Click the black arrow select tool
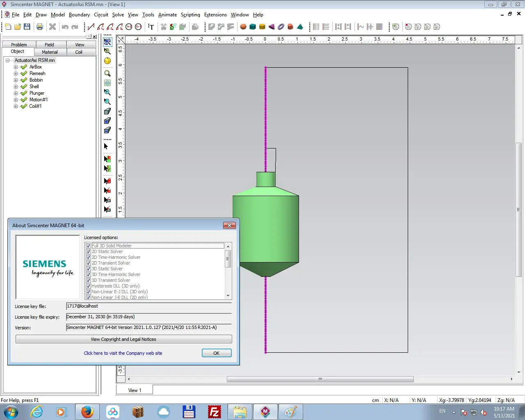 (x=106, y=146)
